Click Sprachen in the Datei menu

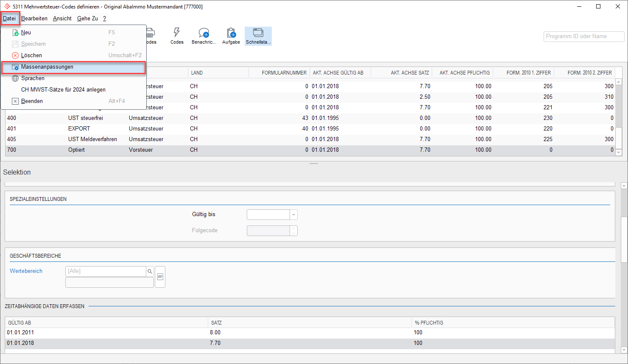point(33,78)
